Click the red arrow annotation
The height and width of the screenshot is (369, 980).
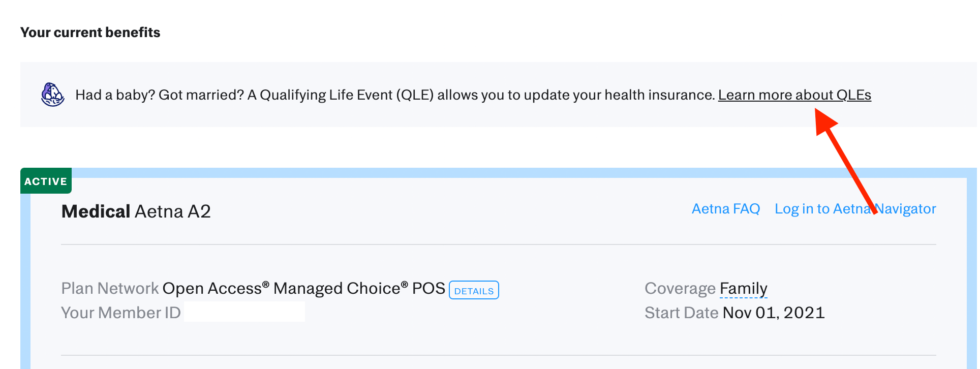click(845, 163)
